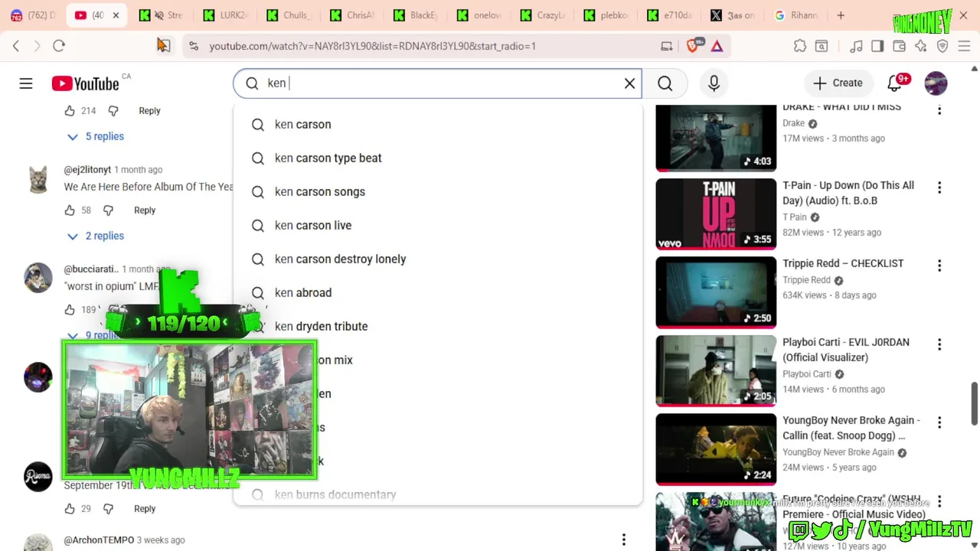Expand the 5 replies thread

click(x=96, y=136)
